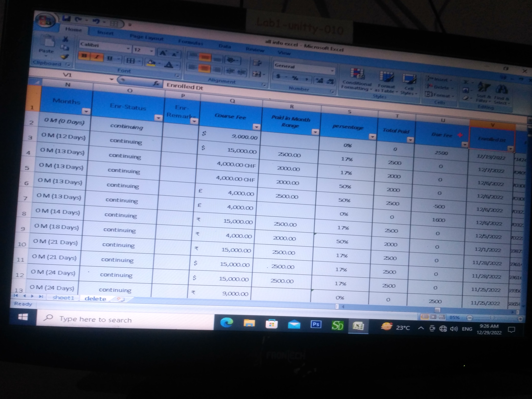Image resolution: width=532 pixels, height=399 pixels.
Task: Open the Months column filter dropdown
Action: pyautogui.click(x=86, y=111)
